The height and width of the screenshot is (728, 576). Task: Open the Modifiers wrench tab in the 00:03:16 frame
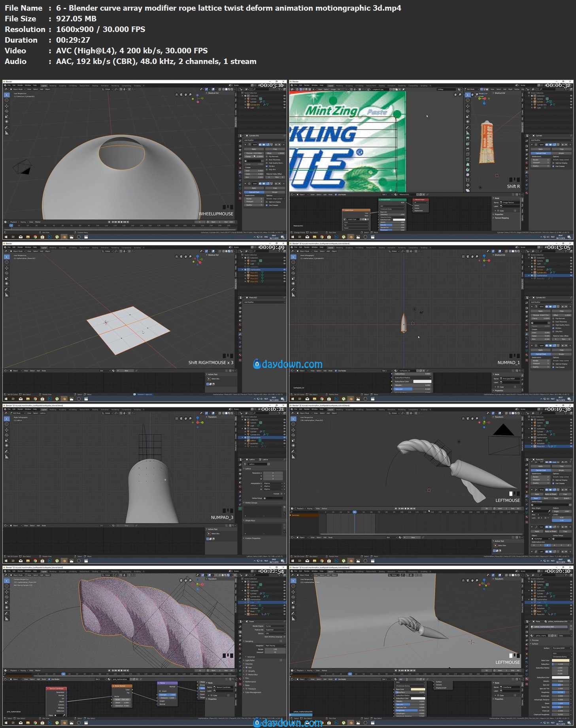click(240, 173)
